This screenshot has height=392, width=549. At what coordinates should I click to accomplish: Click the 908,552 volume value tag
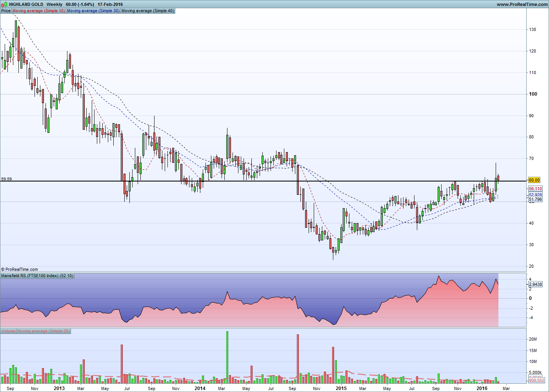[536, 380]
